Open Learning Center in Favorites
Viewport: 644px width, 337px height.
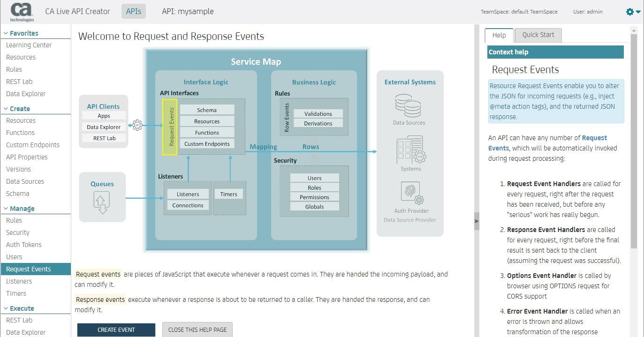29,45
